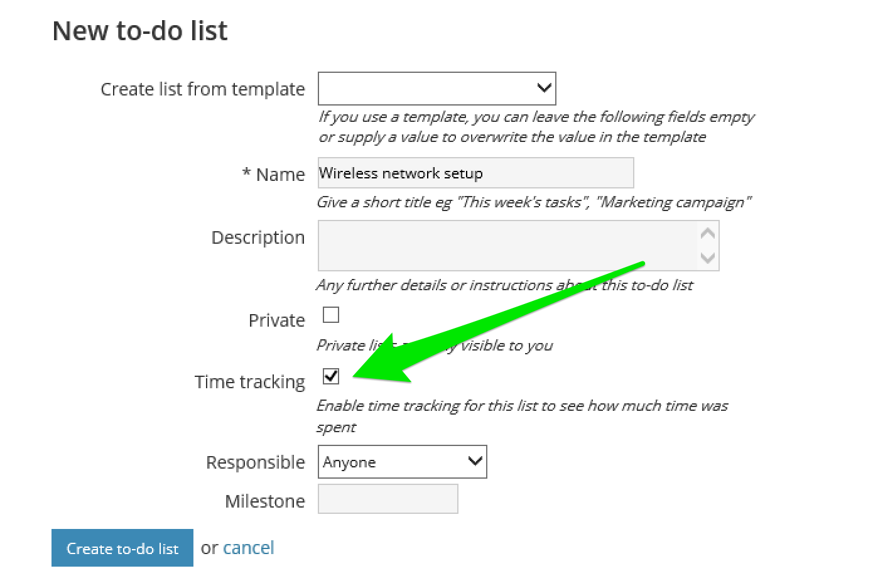This screenshot has width=873, height=588.
Task: Click the Description textarea scrollbar
Action: pyautogui.click(x=707, y=246)
